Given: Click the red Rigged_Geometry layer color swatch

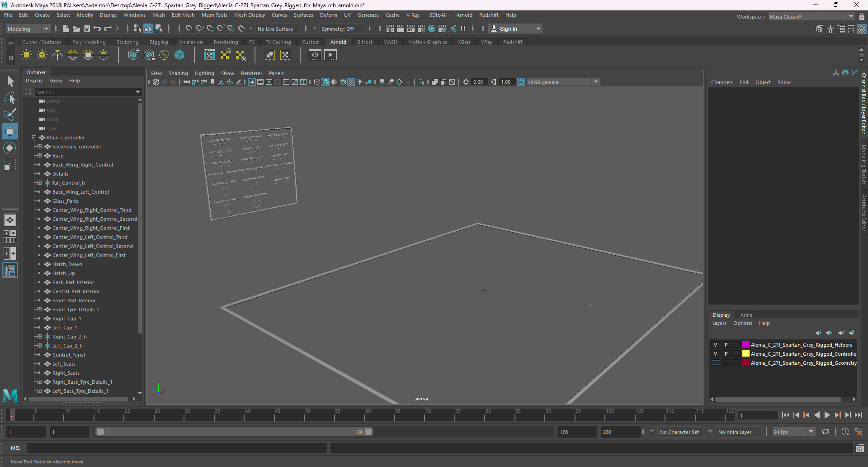Looking at the screenshot, I should coord(745,363).
